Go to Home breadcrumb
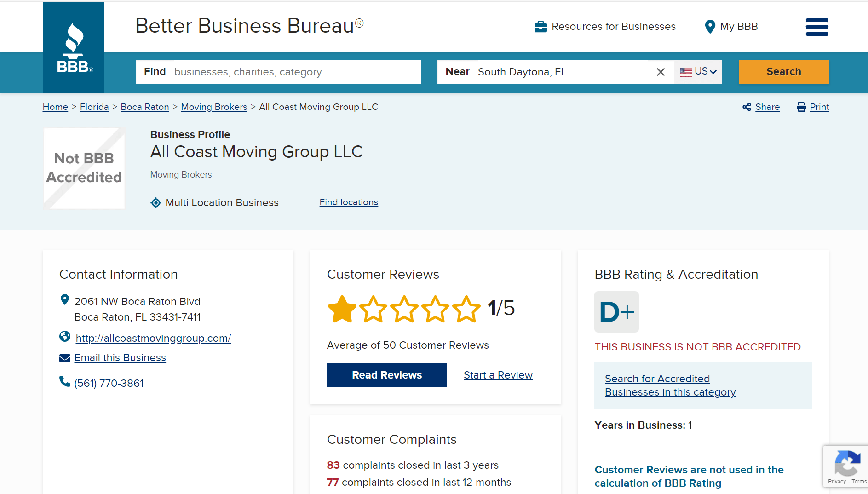 (55, 107)
